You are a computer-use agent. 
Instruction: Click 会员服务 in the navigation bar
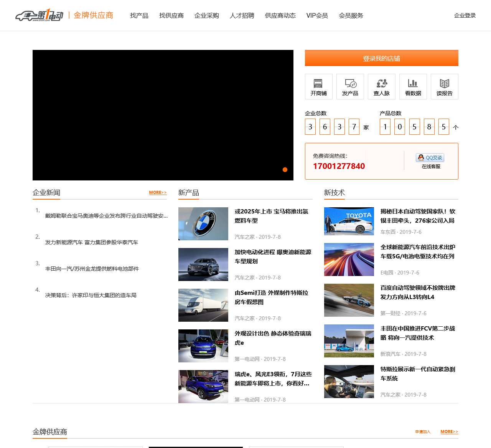(351, 15)
